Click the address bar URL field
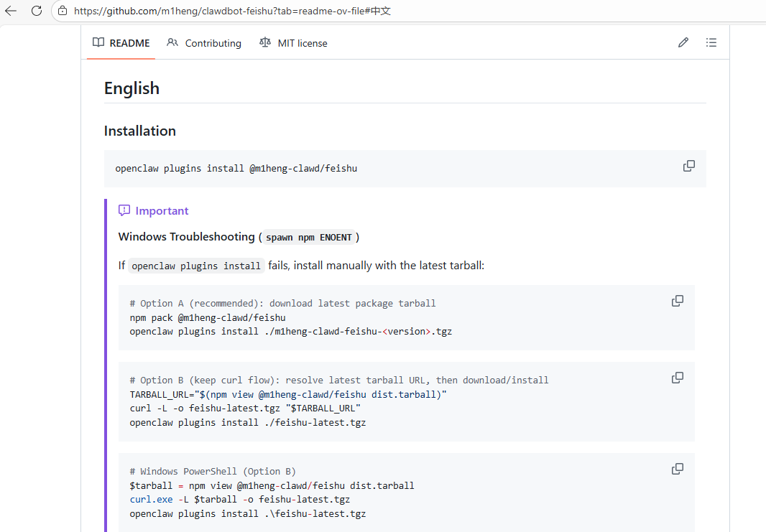Image resolution: width=766 pixels, height=532 pixels. (x=287, y=11)
